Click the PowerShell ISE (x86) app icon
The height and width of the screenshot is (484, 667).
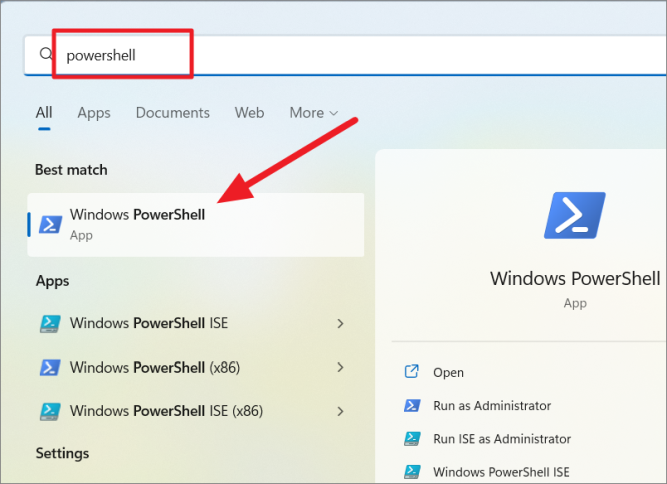50,411
